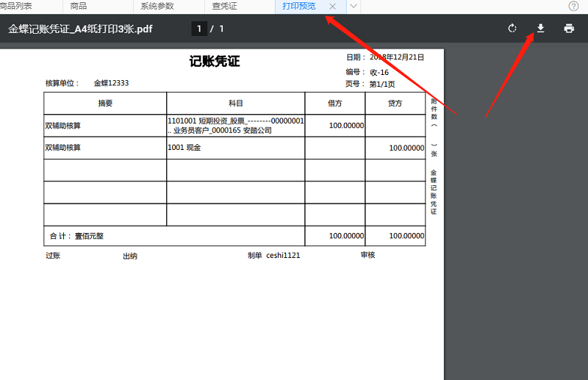Screen dimensions: 588x380
Task: Click the PDF file name title
Action: coord(81,29)
